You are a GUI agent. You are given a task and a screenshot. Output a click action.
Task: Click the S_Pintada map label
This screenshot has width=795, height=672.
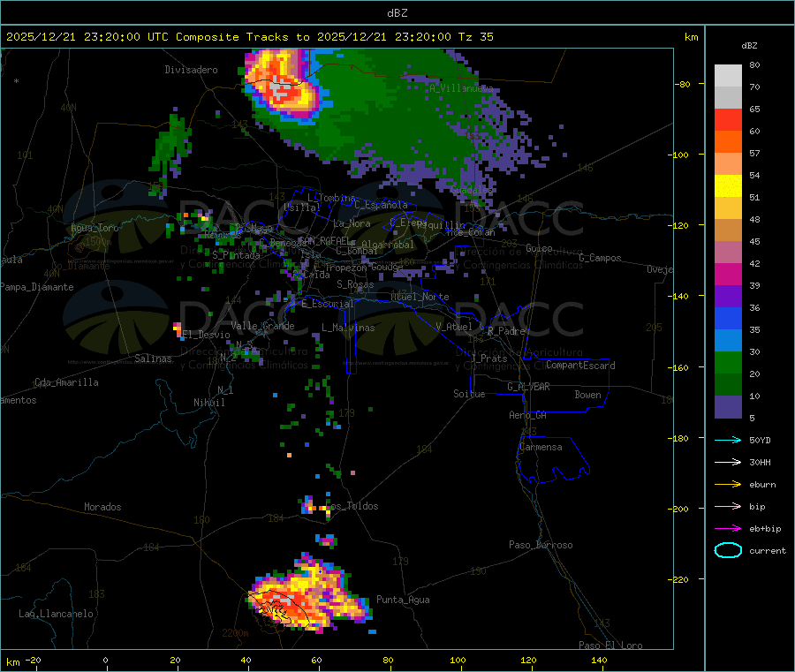click(236, 255)
